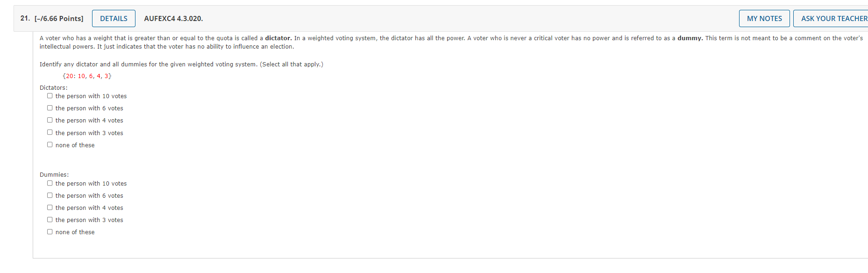Check 'the person with 6 votes' under Dictators

(x=50, y=108)
